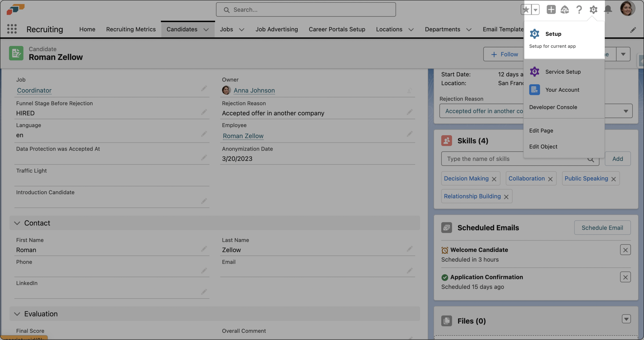The height and width of the screenshot is (340, 644).
Task: Click the favorites star icon
Action: (x=526, y=10)
